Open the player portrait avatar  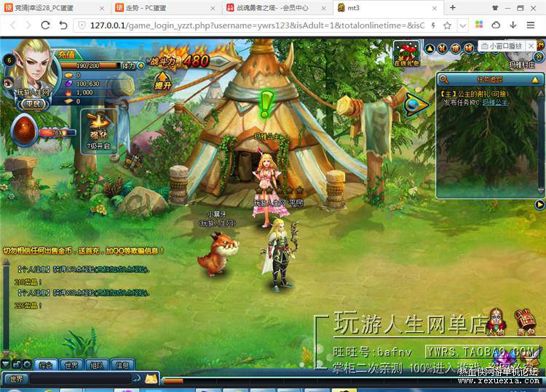(x=33, y=68)
